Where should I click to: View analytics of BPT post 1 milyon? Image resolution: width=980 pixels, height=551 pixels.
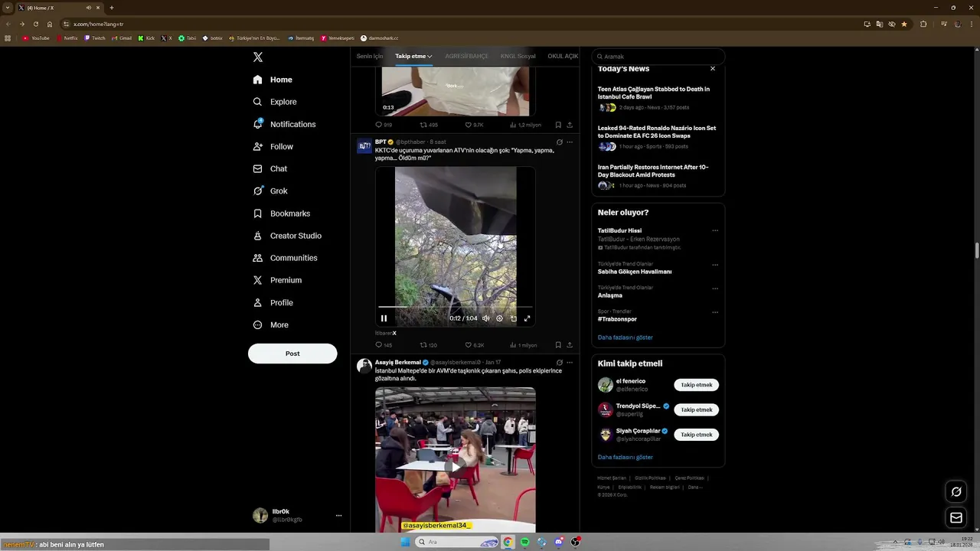(523, 345)
